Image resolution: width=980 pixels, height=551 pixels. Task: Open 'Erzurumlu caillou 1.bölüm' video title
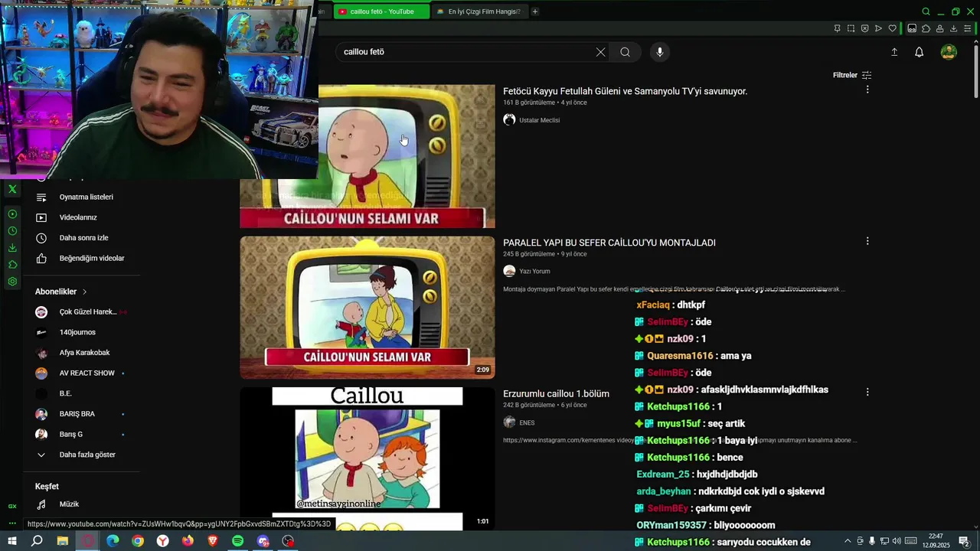coord(556,393)
